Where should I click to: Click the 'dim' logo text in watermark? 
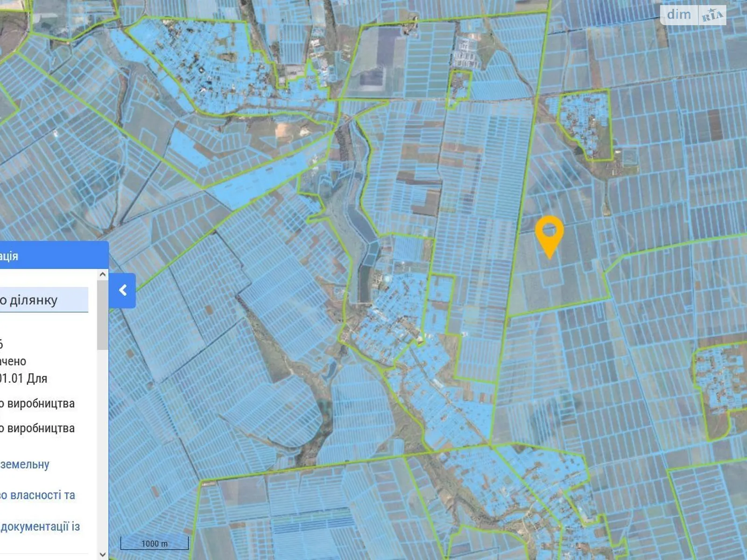coord(679,15)
